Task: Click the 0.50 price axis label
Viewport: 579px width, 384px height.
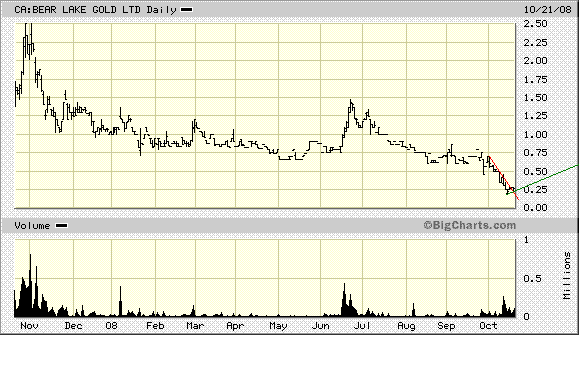Action: (535, 171)
